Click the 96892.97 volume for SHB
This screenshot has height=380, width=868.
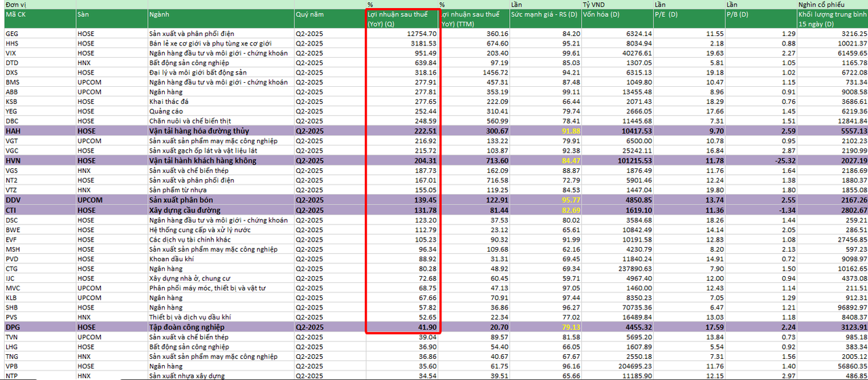(852, 307)
